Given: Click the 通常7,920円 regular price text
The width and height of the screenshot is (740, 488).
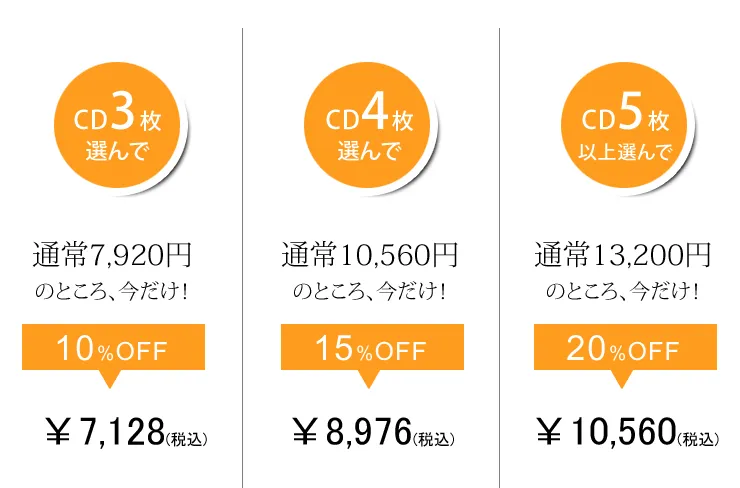Looking at the screenshot, I should [112, 255].
